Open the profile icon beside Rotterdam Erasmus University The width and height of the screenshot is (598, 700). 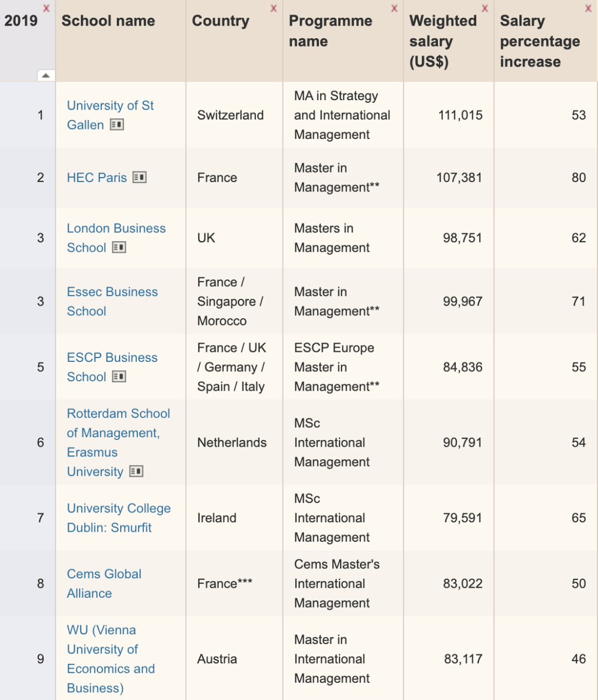tap(136, 471)
